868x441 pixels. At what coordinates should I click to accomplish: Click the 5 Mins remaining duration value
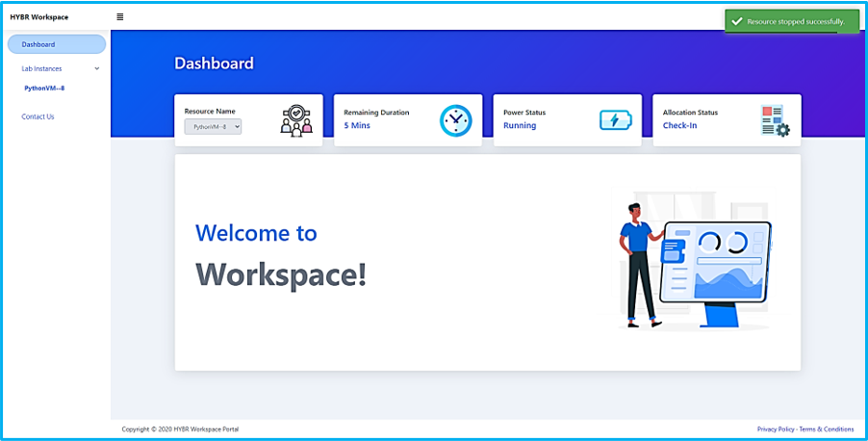tap(357, 126)
